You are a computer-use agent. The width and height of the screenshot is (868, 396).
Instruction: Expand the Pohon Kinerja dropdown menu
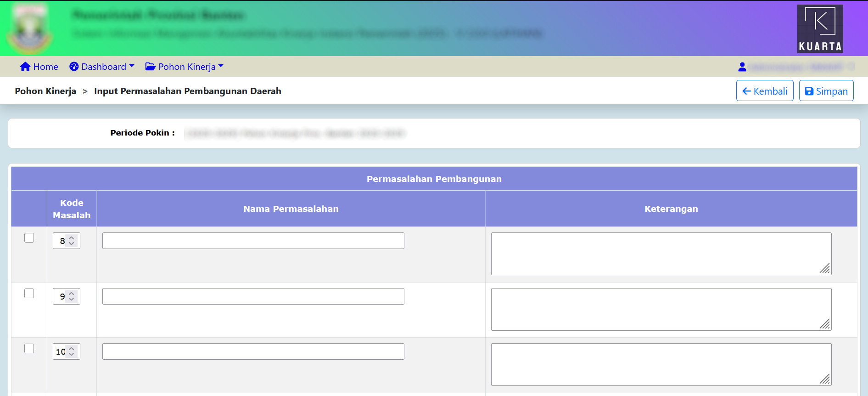point(185,67)
